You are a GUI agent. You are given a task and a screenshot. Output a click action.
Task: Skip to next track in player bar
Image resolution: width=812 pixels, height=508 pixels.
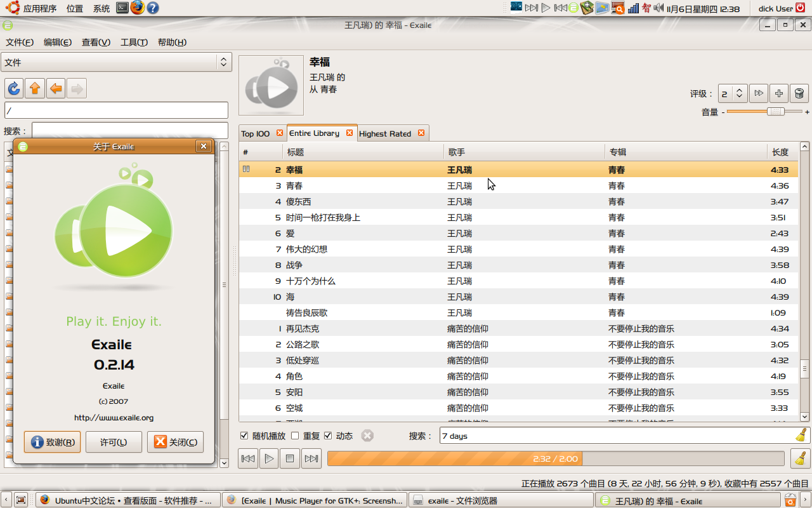[311, 458]
